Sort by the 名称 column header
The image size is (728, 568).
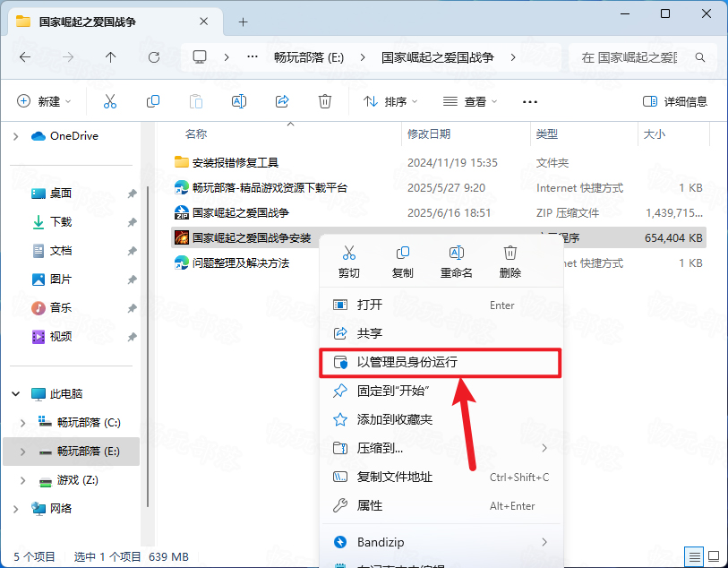[x=196, y=134]
